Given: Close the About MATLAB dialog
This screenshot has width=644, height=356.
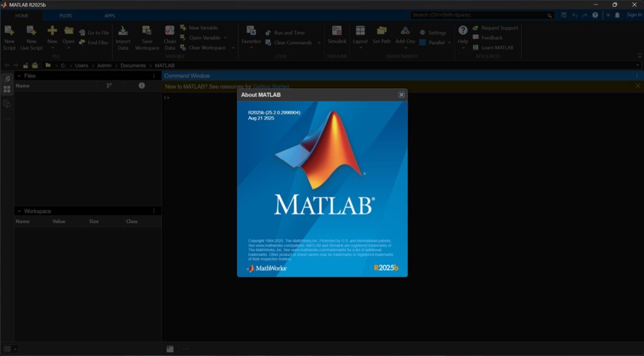Looking at the screenshot, I should (x=401, y=95).
